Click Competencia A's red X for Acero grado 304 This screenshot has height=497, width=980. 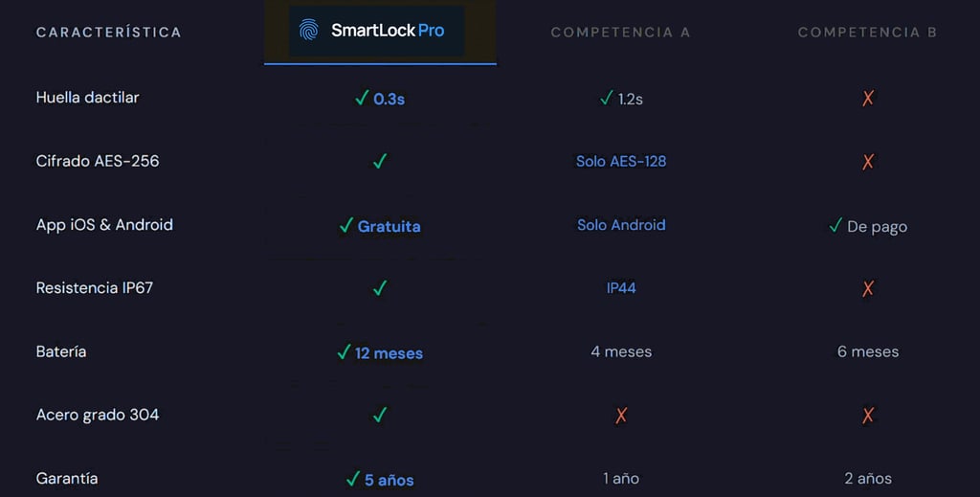click(621, 415)
